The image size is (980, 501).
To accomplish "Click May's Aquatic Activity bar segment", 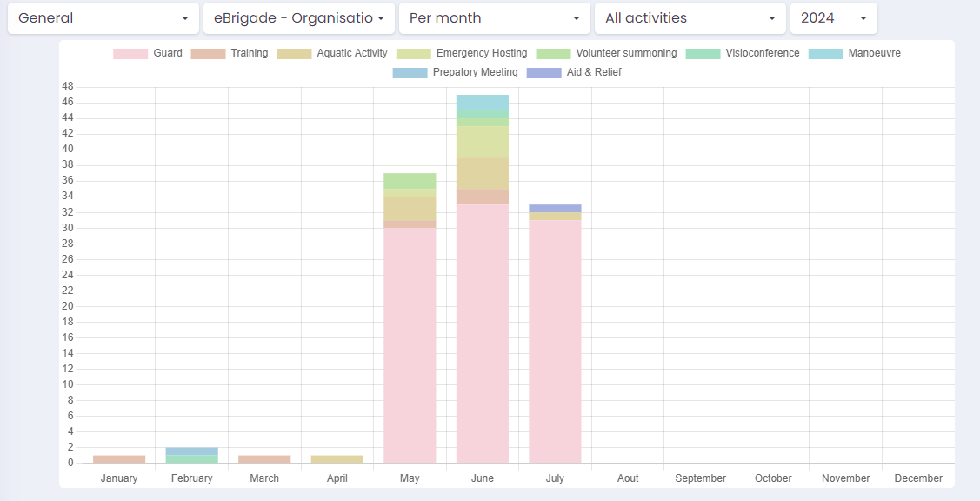I will click(410, 208).
